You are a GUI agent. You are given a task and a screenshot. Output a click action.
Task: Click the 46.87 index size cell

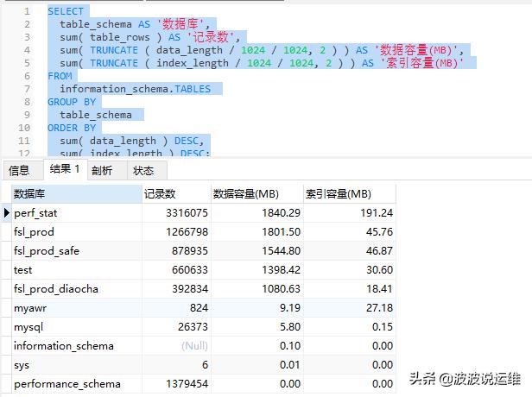pos(350,251)
